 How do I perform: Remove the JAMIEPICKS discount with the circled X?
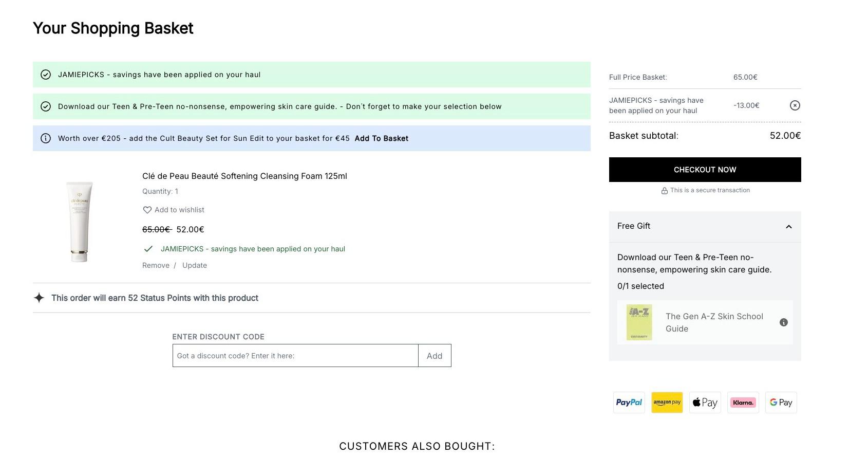pos(795,105)
